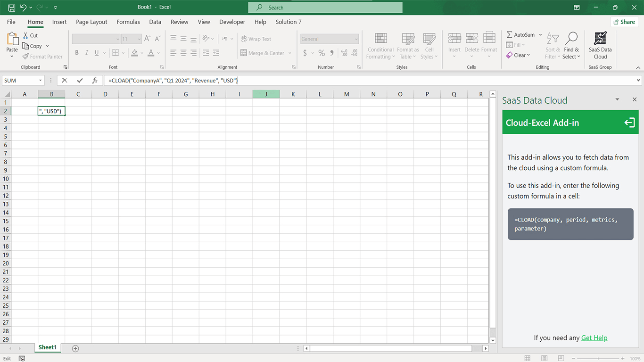
Task: Undo the last action
Action: (x=24, y=8)
